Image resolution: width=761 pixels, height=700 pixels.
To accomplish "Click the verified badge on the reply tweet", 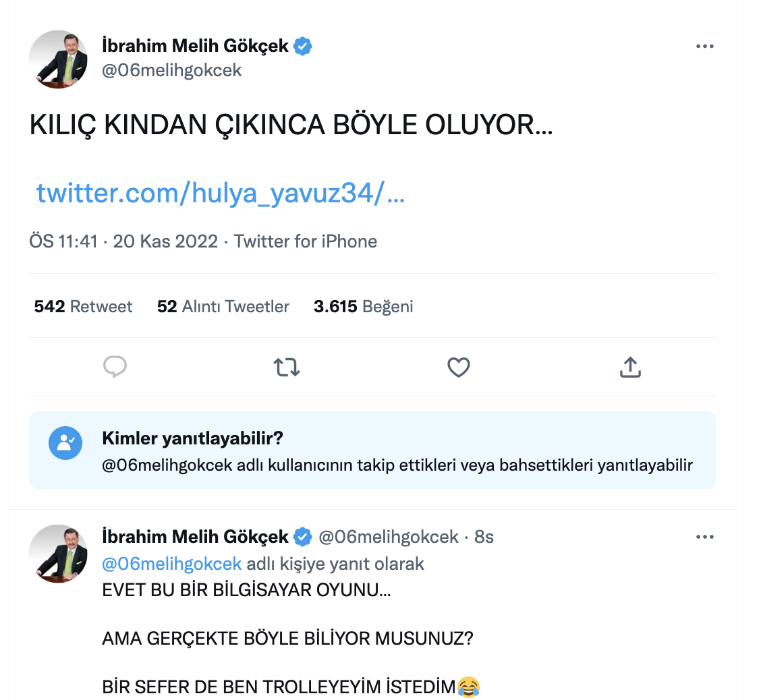I will [302, 537].
